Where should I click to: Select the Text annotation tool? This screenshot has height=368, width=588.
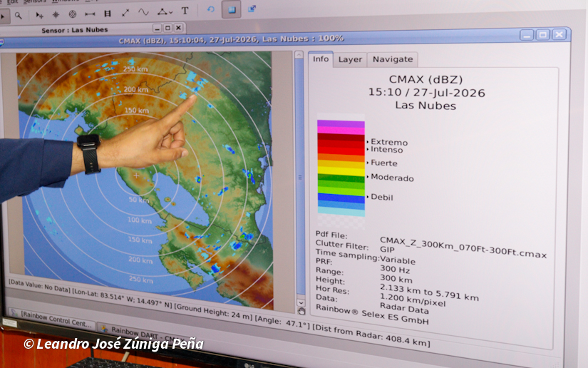coord(185,11)
